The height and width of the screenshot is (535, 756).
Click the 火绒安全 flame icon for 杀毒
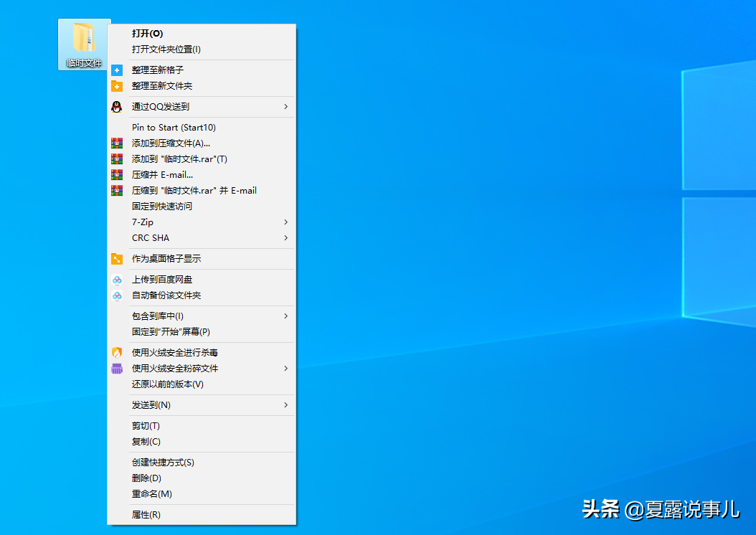pos(117,352)
